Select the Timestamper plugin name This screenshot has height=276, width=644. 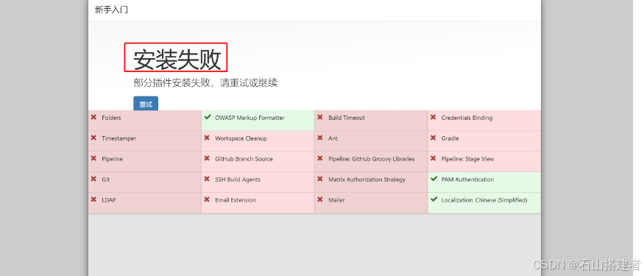[x=119, y=138]
